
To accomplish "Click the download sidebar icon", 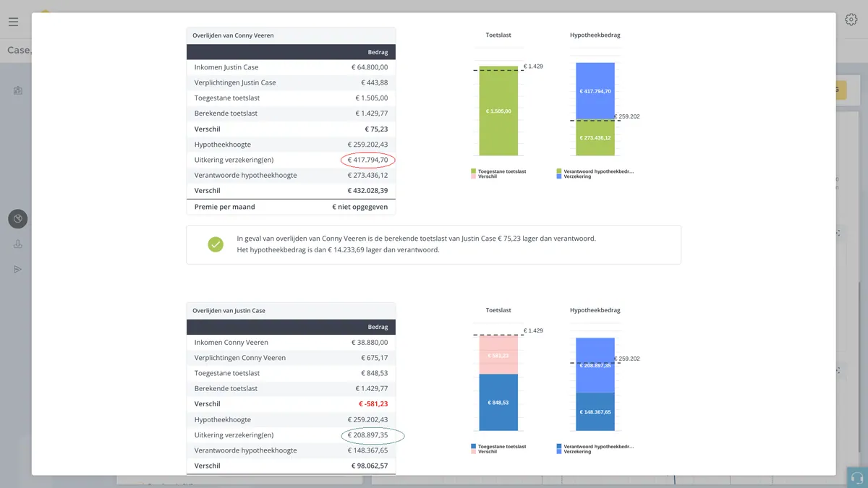I will pos(18,244).
